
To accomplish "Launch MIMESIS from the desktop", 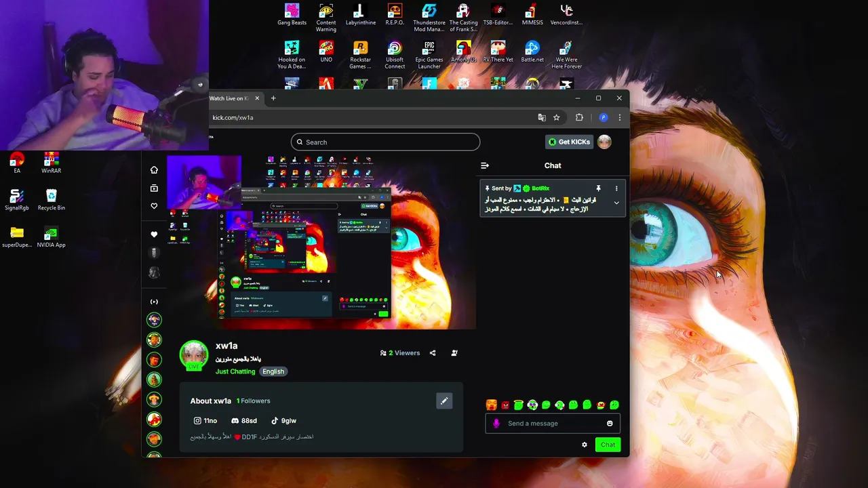I will (532, 15).
